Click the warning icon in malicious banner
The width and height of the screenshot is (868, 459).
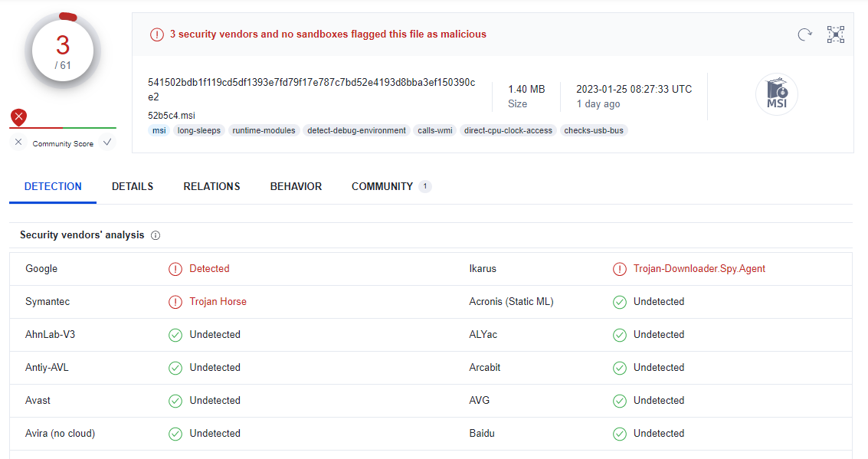tap(157, 34)
